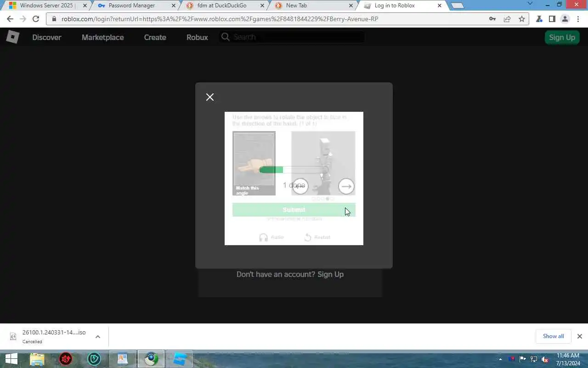Click Show all downloads

553,336
